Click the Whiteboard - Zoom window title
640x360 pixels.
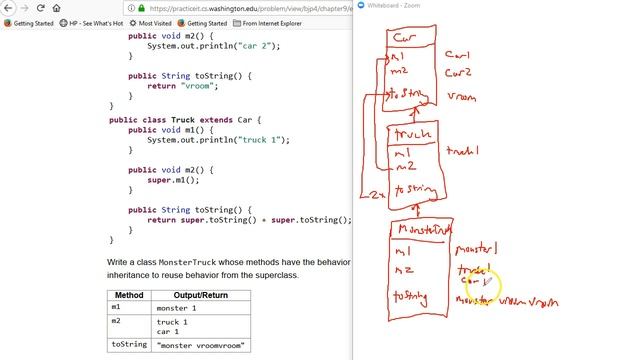[393, 5]
